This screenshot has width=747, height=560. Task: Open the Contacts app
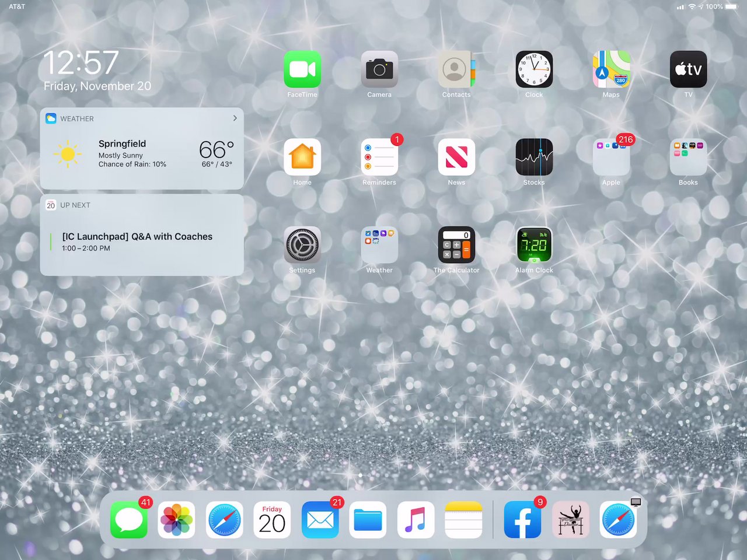(x=456, y=69)
